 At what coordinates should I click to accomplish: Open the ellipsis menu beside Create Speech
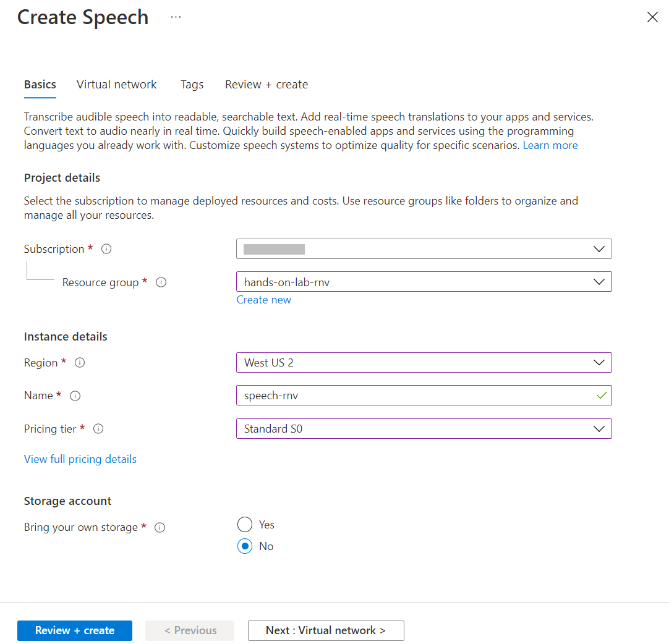tap(176, 17)
